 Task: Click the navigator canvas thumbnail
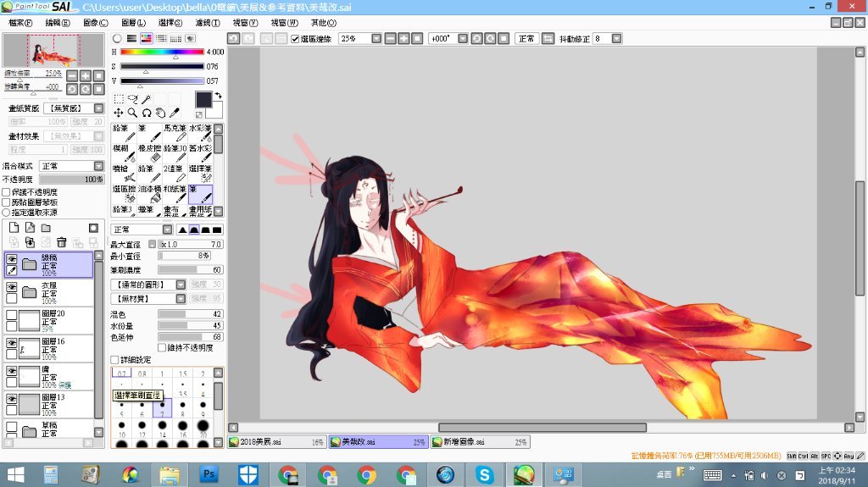pyautogui.click(x=53, y=50)
